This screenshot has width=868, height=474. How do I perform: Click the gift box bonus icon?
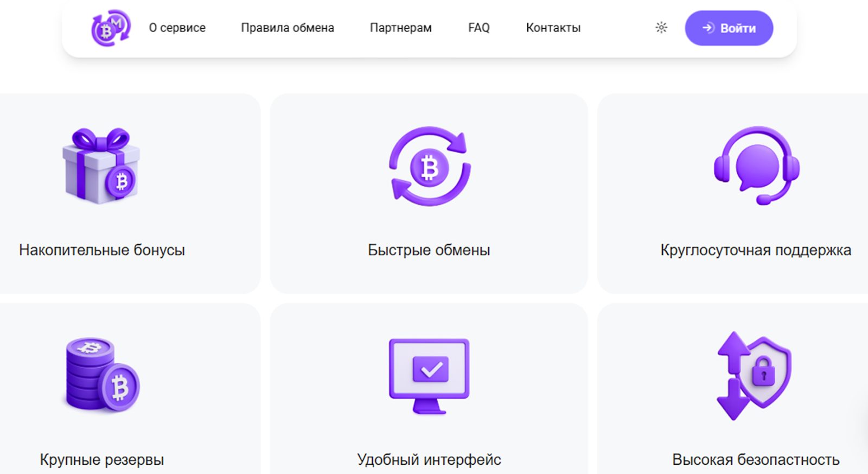[101, 166]
